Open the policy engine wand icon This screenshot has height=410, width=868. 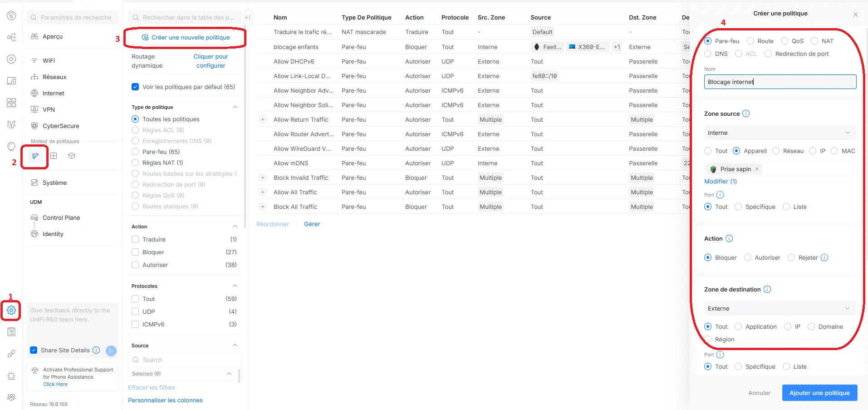point(35,156)
